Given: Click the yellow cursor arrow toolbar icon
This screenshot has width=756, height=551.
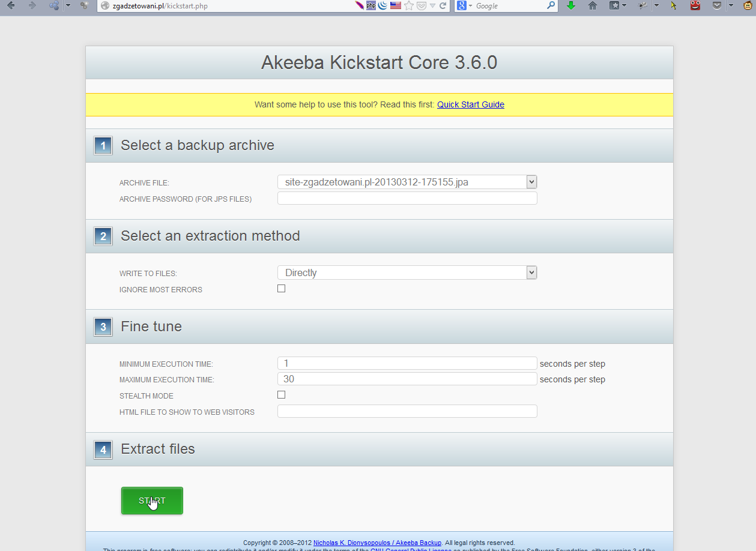Looking at the screenshot, I should tap(674, 5).
